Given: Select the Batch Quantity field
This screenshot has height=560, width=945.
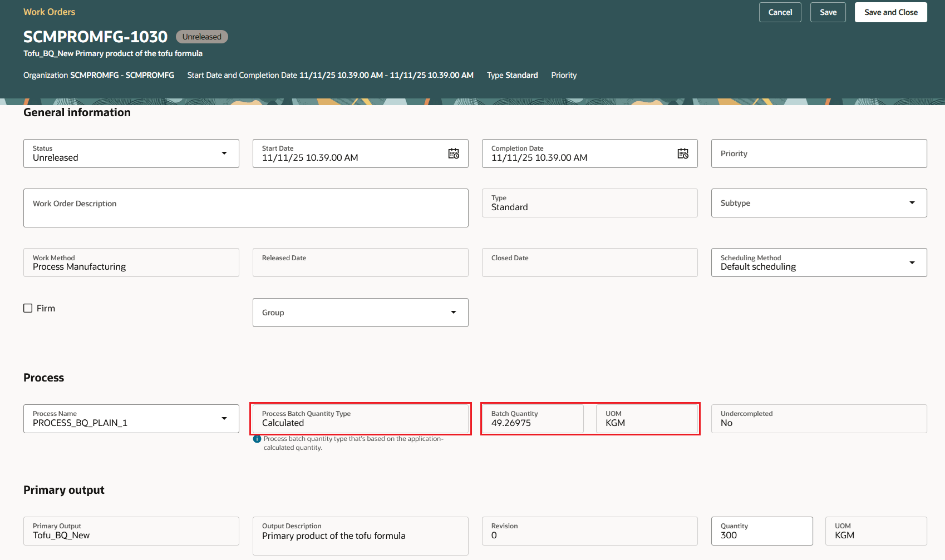Looking at the screenshot, I should click(531, 423).
